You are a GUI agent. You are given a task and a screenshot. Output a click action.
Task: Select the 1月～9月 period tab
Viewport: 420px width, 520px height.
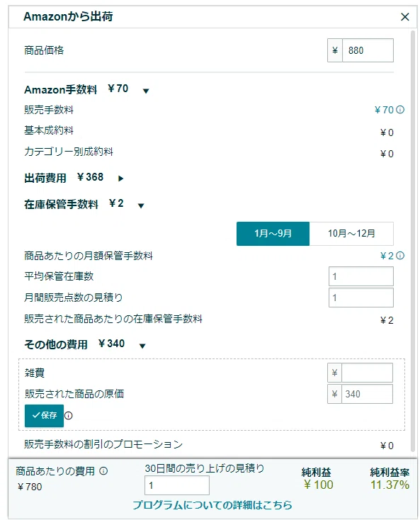[273, 234]
